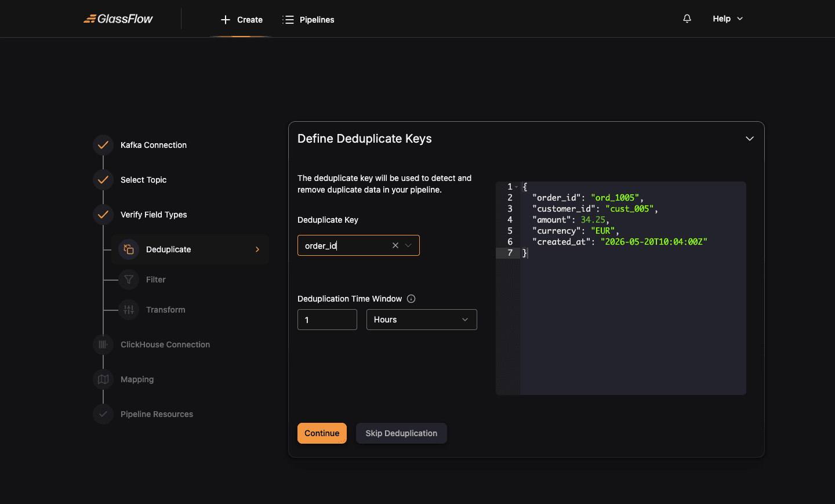Focus the time window value field
Screen dimensions: 835x504
tap(327, 320)
